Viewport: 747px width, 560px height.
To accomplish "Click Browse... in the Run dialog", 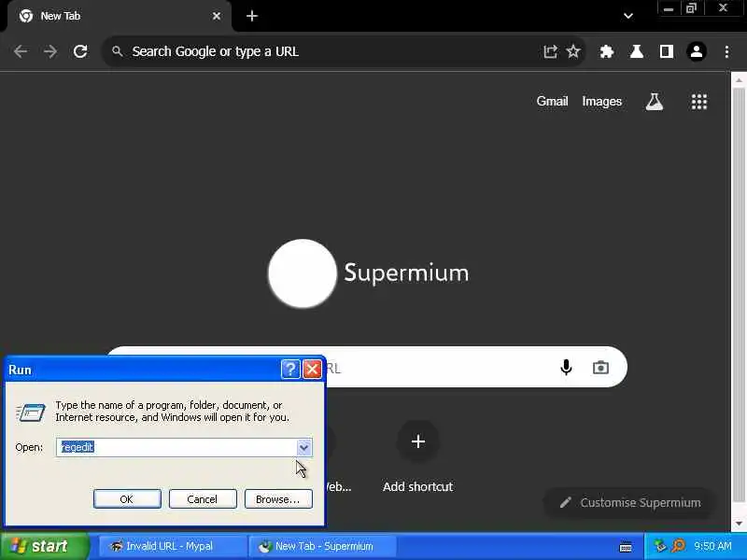I will coord(278,499).
